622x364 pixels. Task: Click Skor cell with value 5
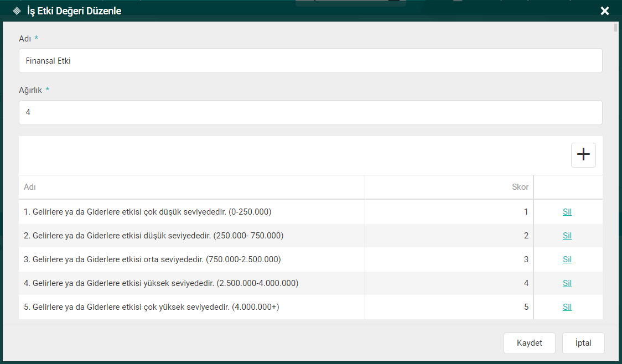tap(449, 307)
